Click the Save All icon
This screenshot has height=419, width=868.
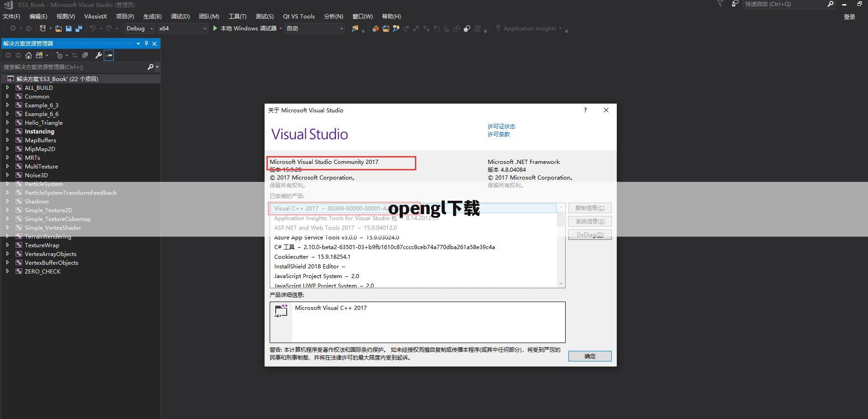79,29
